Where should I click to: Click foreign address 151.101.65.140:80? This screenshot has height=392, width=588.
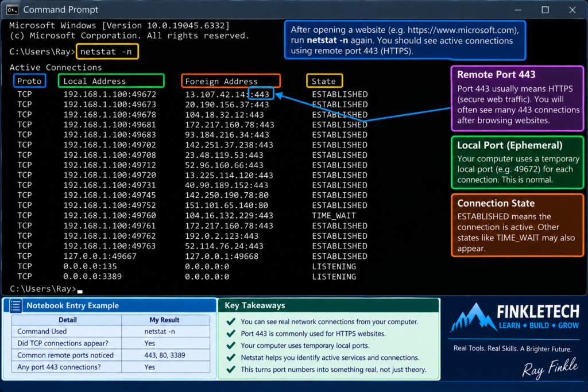[x=227, y=205]
